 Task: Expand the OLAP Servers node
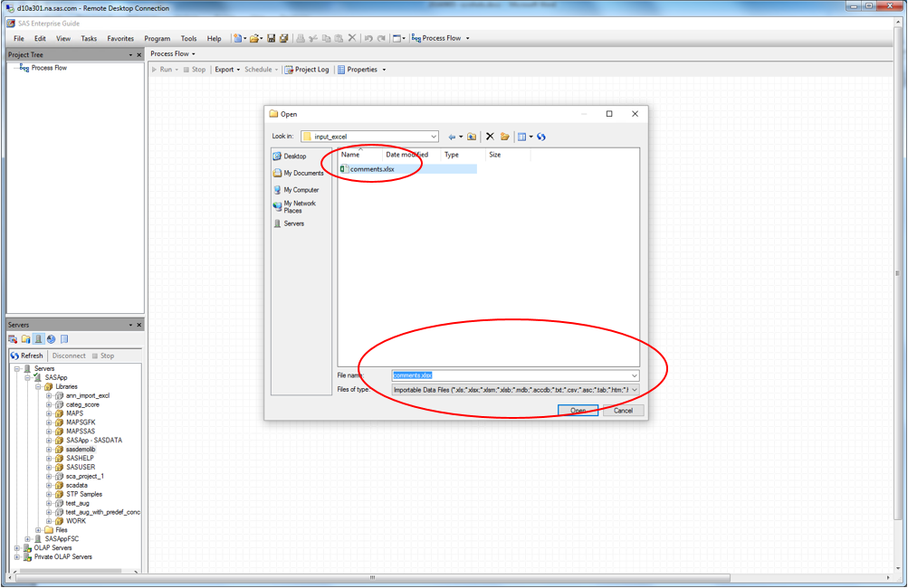[x=17, y=548]
